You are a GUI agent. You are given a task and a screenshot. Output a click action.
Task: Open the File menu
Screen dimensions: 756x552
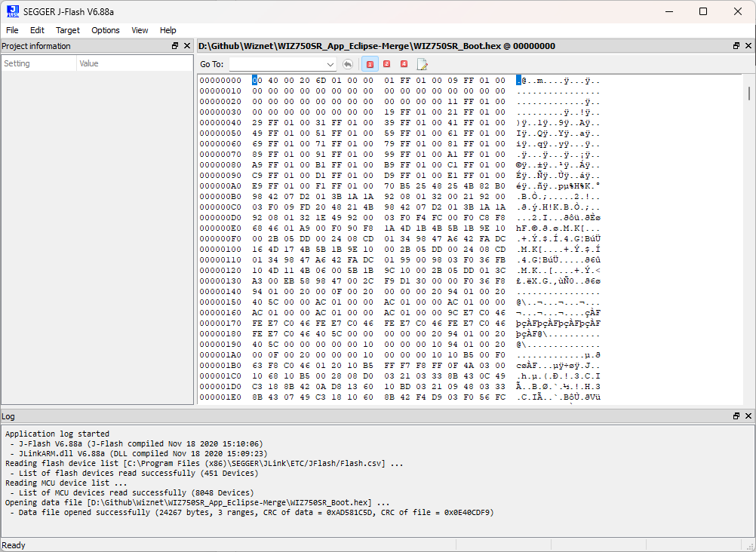click(x=12, y=30)
